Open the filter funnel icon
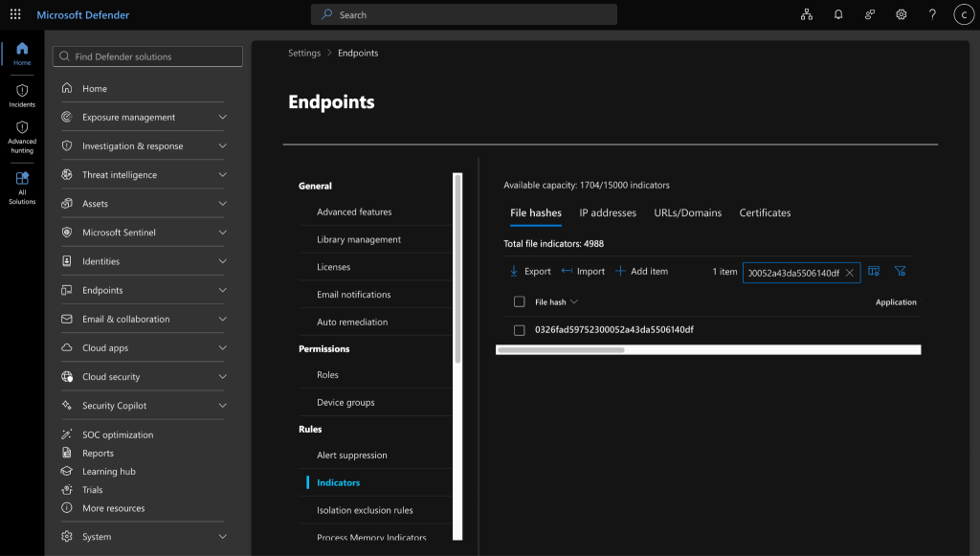980x556 pixels. click(x=900, y=271)
